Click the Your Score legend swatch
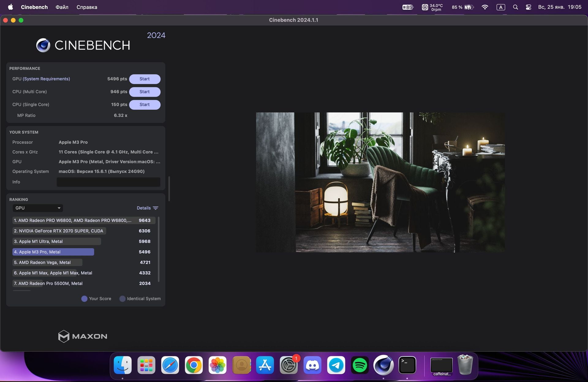The height and width of the screenshot is (382, 588). click(84, 299)
